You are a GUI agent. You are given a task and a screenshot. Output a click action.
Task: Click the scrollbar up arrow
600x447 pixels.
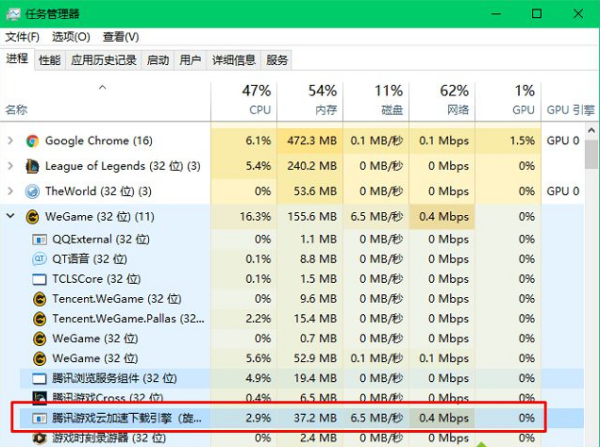(x=592, y=131)
